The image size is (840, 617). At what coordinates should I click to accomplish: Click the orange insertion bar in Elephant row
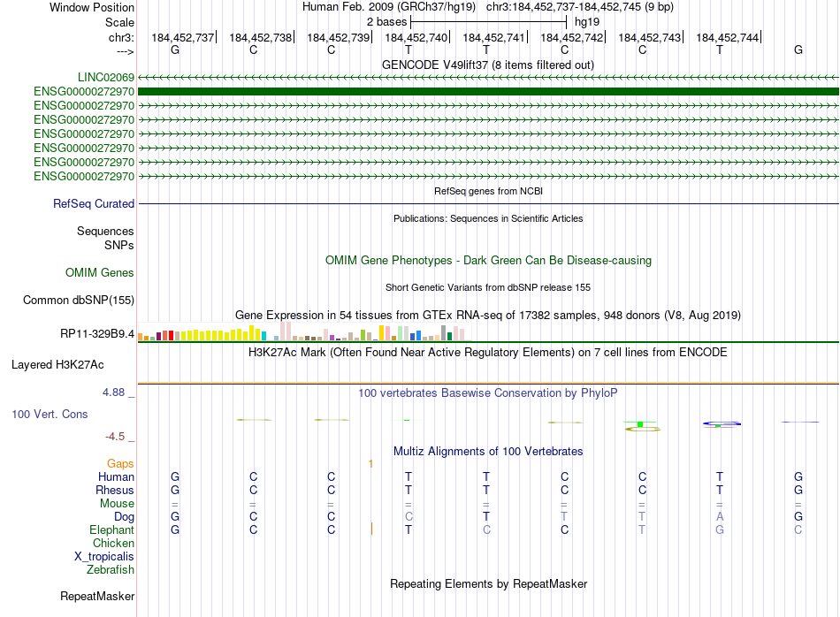(x=371, y=529)
